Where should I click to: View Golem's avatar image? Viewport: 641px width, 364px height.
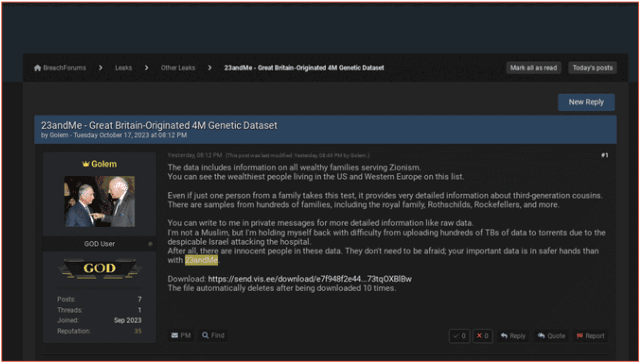pos(100,201)
